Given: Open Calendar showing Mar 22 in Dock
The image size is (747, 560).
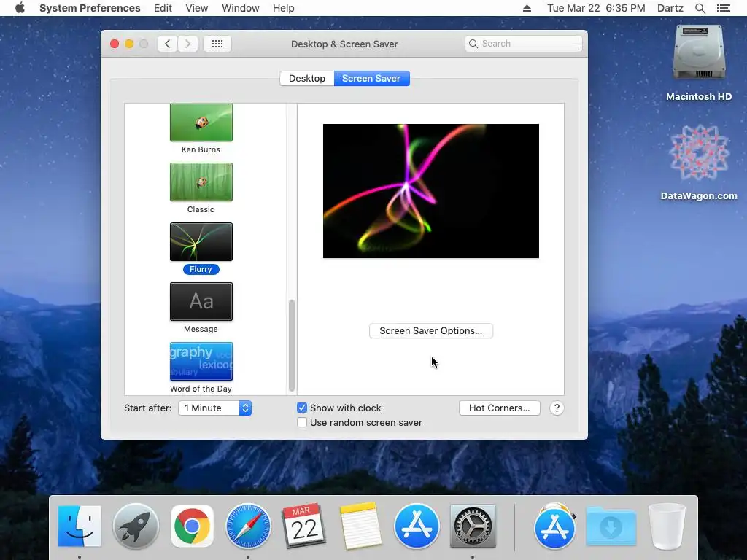Looking at the screenshot, I should point(304,526).
